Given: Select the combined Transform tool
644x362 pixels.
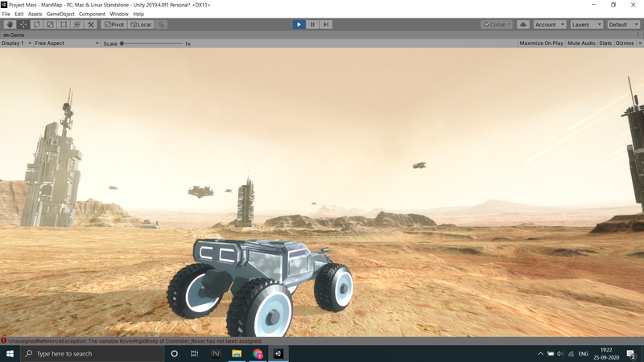Looking at the screenshot, I should coord(77,25).
